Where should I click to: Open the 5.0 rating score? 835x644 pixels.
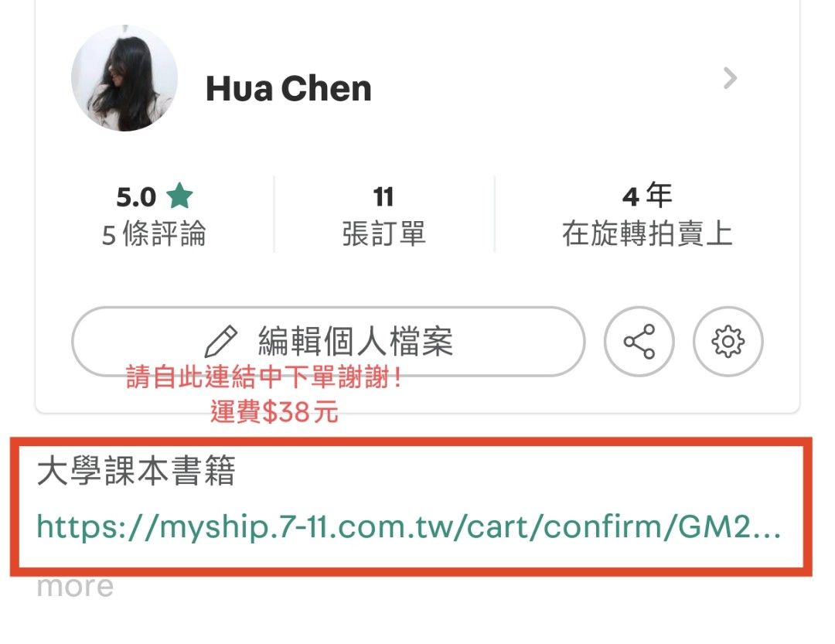coord(136,197)
